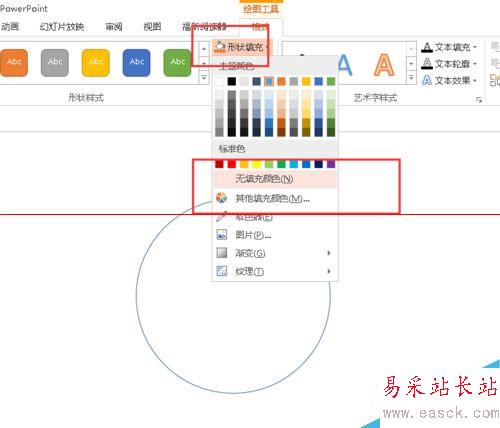
Task: Click the eyedropper icon
Action: point(221,216)
